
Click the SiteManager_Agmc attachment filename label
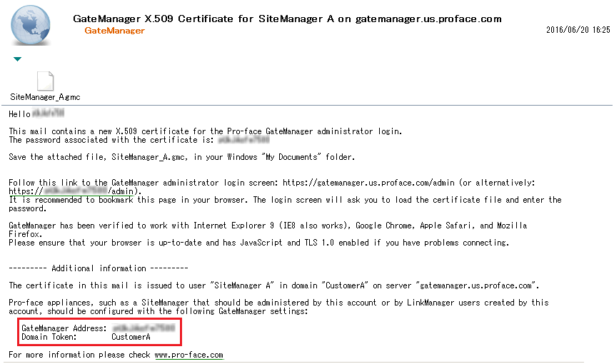point(45,96)
